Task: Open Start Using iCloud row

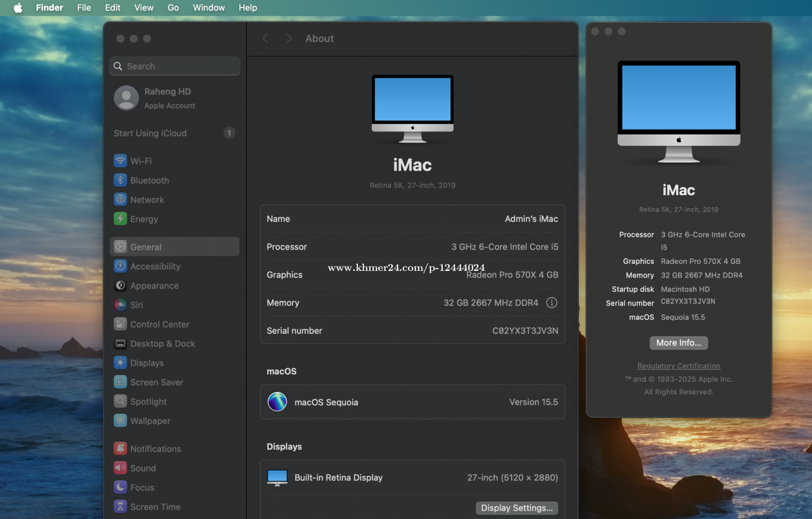Action: coord(174,133)
